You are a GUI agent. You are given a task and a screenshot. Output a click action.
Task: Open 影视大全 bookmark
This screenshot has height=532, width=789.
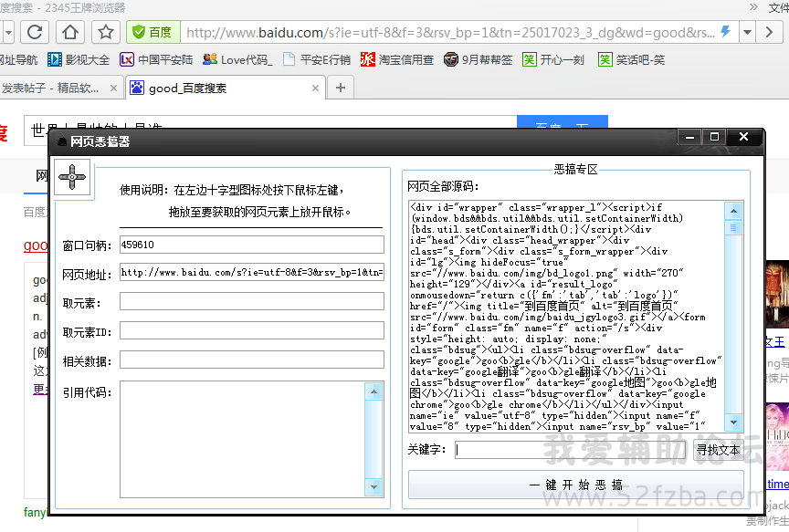[x=79, y=60]
